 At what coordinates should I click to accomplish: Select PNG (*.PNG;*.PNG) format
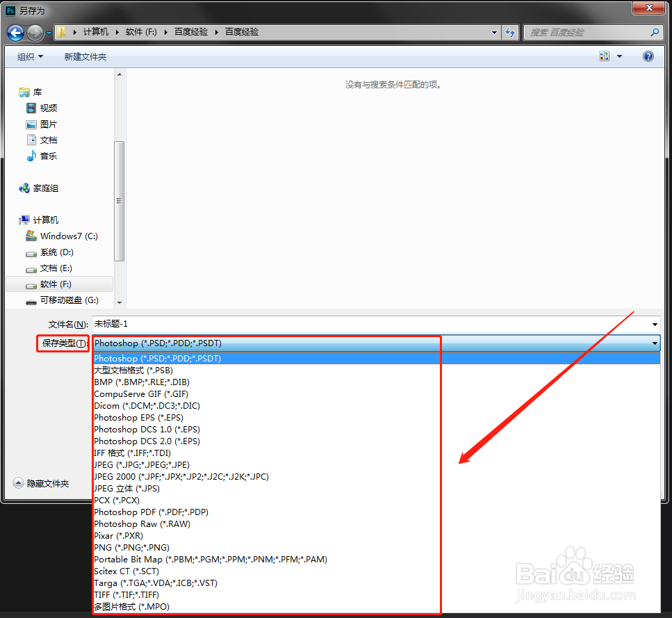(x=376, y=547)
